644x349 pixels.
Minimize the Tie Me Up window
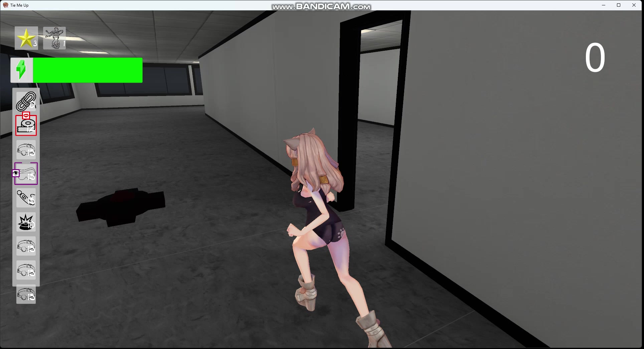604,5
